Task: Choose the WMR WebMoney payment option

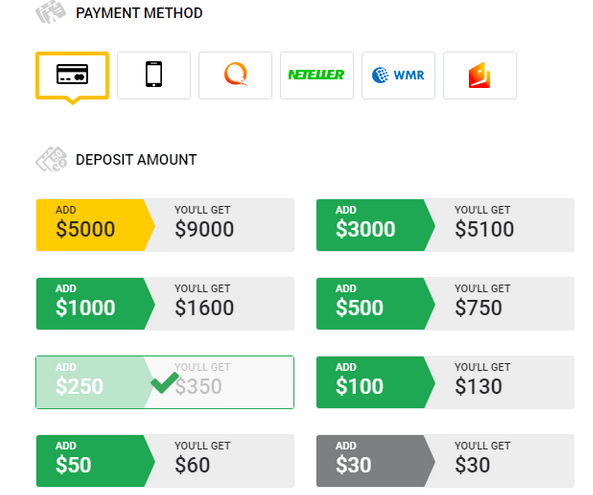Action: click(398, 76)
